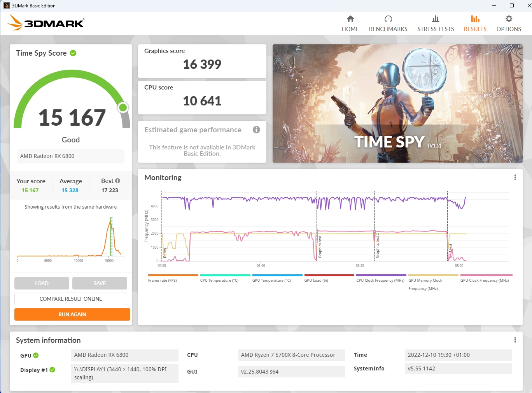Click COMPARE RESULT ONLINE button
Image resolution: width=532 pixels, height=393 pixels.
(x=71, y=299)
